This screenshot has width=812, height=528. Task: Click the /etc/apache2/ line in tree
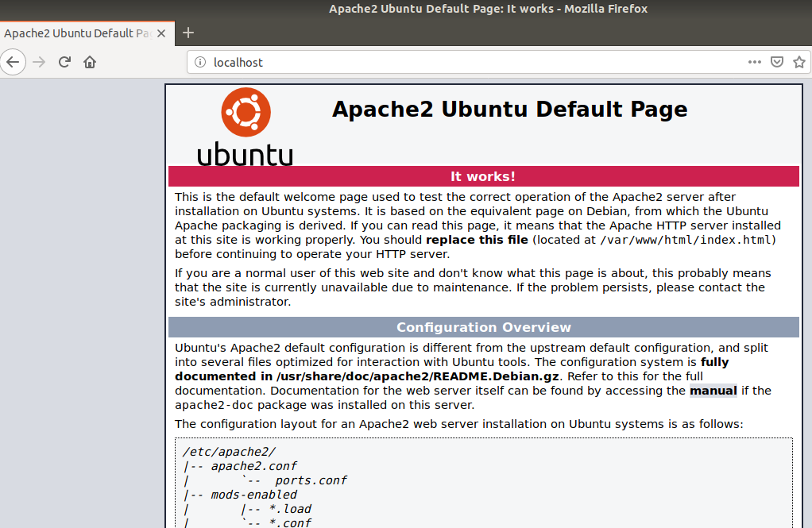click(x=229, y=452)
